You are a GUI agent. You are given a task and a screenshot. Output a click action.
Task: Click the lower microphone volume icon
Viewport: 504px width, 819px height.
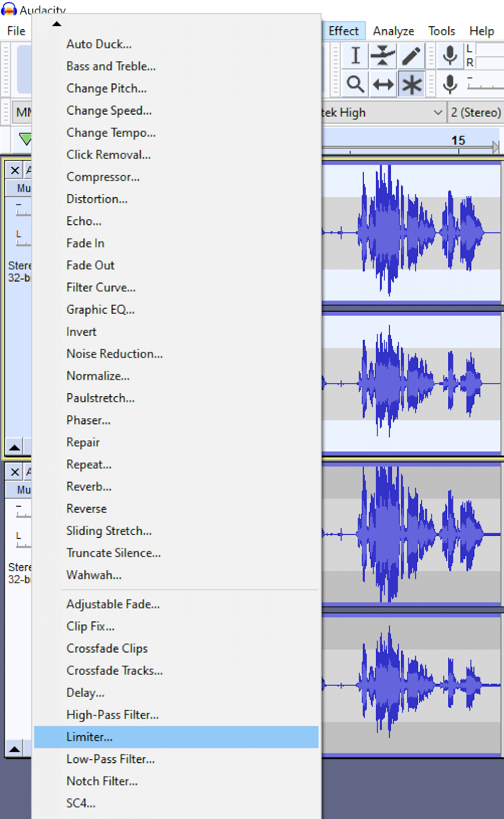[450, 84]
